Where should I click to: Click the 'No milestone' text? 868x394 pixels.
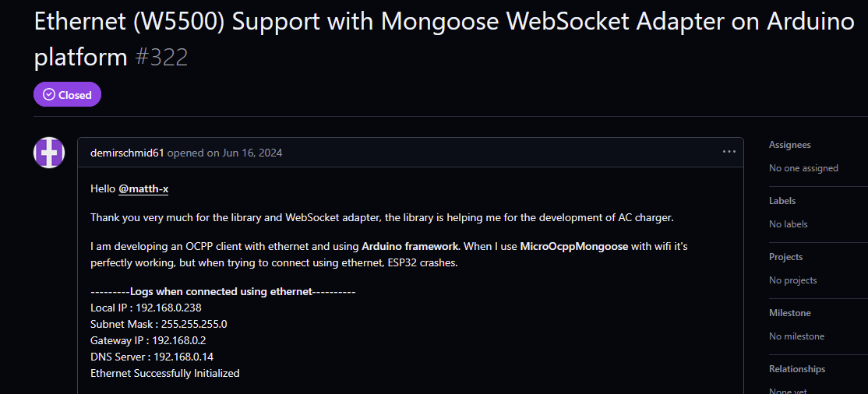point(796,336)
